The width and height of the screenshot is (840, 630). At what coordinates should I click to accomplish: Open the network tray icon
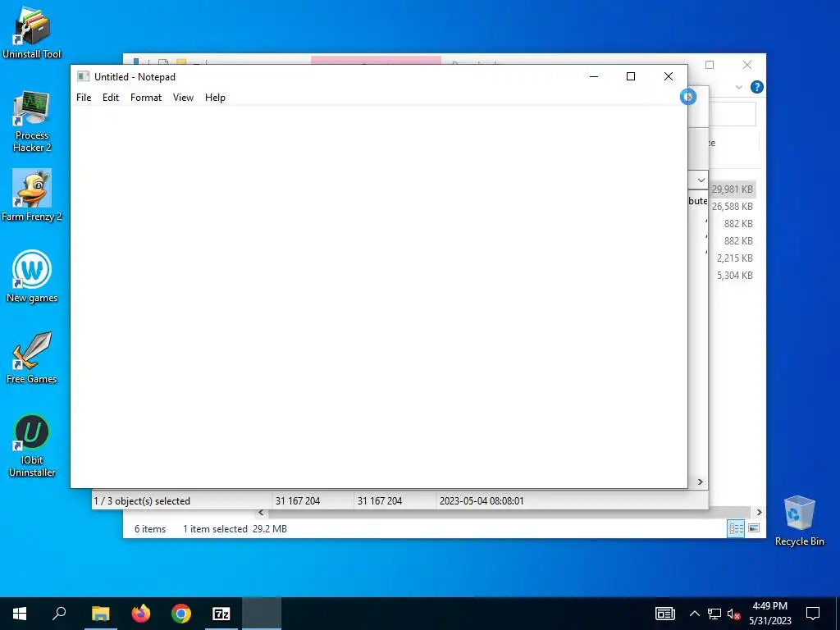click(x=714, y=614)
